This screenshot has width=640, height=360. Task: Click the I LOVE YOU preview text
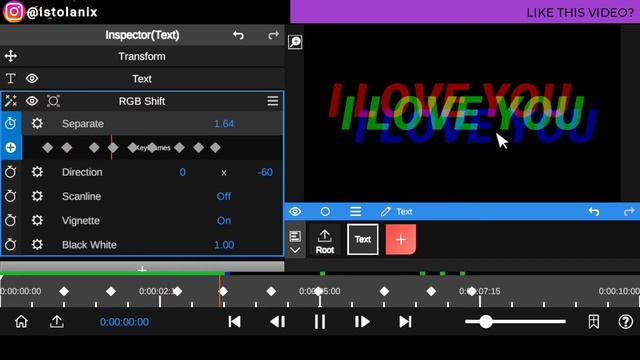coord(463,113)
